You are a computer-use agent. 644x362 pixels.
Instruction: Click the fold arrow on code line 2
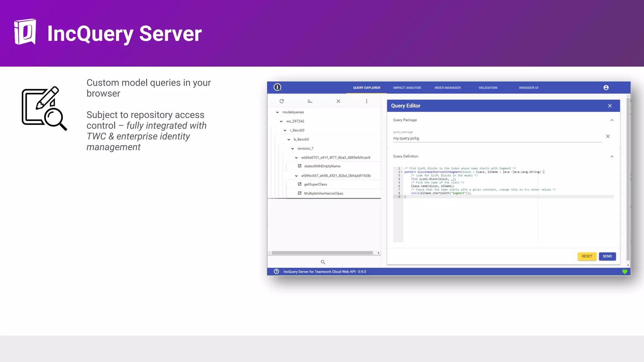click(402, 172)
